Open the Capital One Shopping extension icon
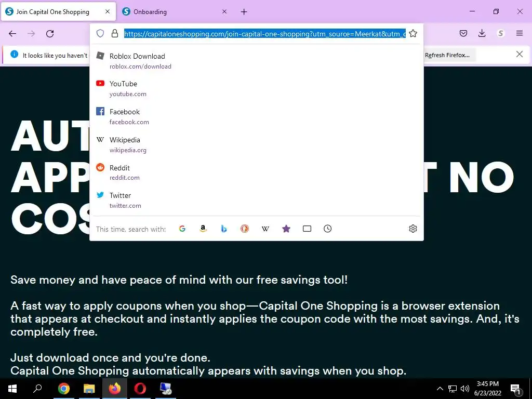The width and height of the screenshot is (532, 399). coord(500,33)
